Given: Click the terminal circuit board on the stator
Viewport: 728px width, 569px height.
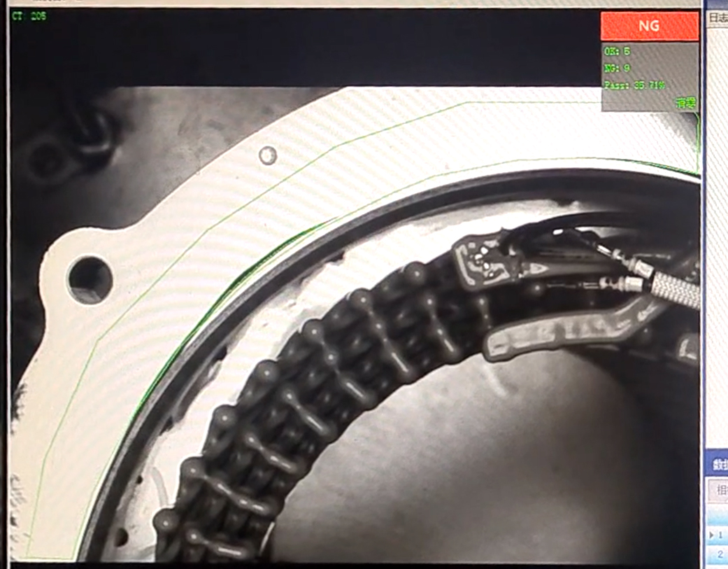Looking at the screenshot, I should (x=484, y=264).
